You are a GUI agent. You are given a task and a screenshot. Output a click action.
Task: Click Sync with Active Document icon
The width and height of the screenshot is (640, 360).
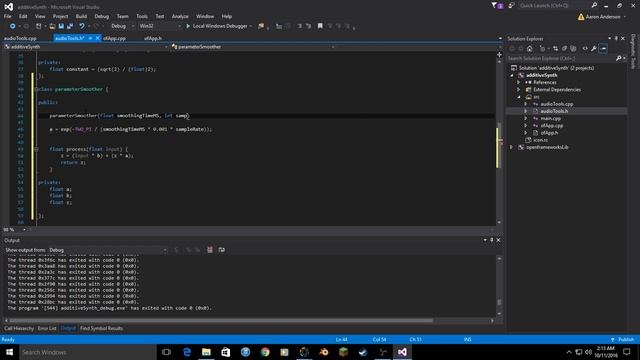tap(556, 49)
